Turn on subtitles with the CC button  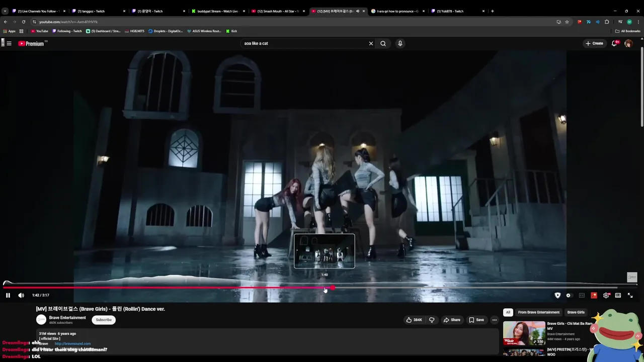[x=582, y=295]
